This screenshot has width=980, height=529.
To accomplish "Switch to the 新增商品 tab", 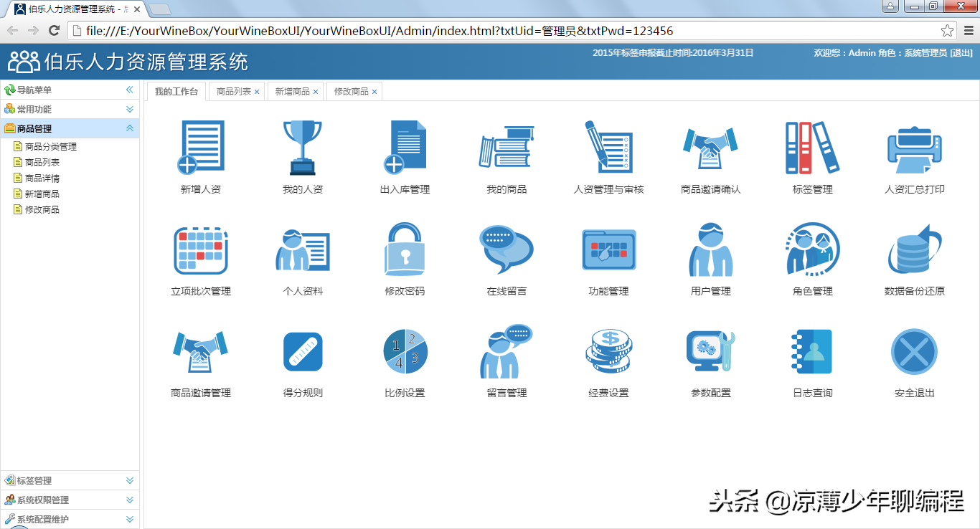I will [293, 92].
